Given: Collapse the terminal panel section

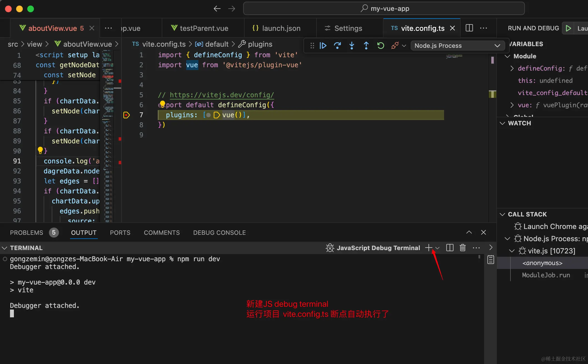Looking at the screenshot, I should point(5,248).
